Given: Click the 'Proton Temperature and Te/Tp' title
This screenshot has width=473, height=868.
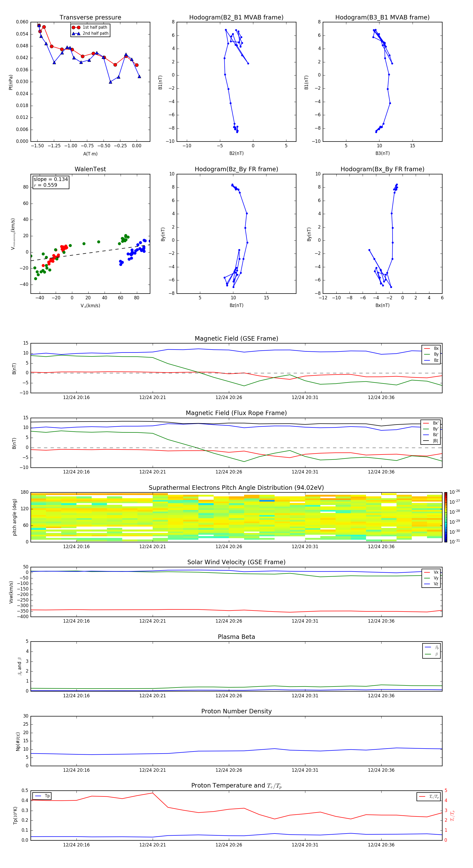Looking at the screenshot, I should tap(236, 786).
